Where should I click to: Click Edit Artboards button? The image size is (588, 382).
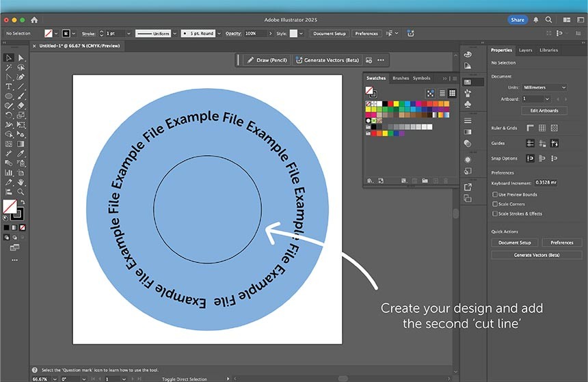[544, 111]
